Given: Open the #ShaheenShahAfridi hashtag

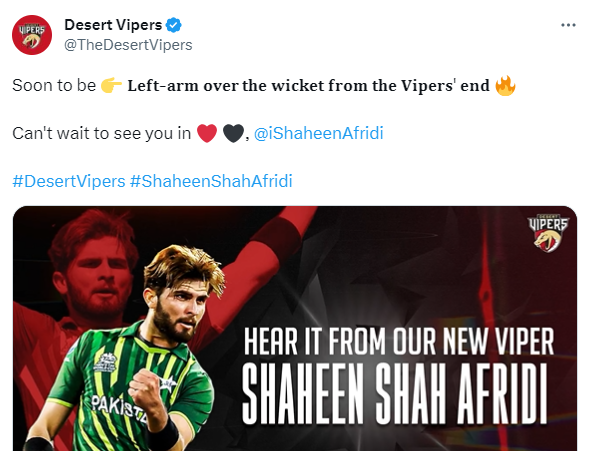Looking at the screenshot, I should (x=211, y=181).
